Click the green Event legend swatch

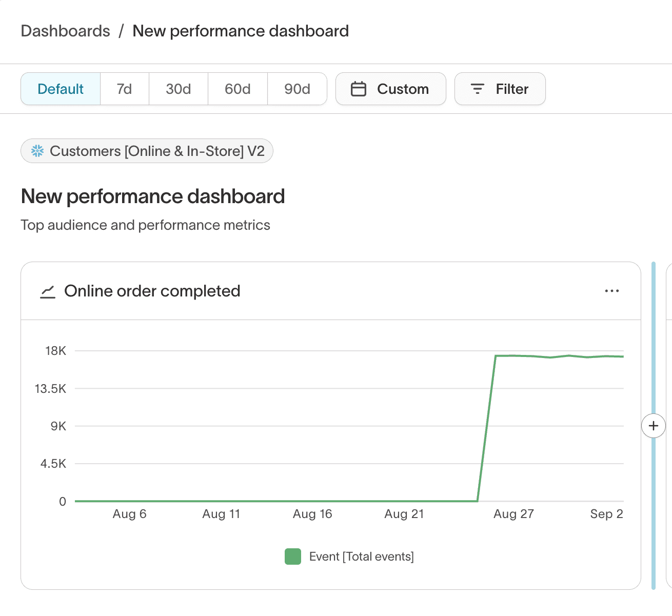293,557
